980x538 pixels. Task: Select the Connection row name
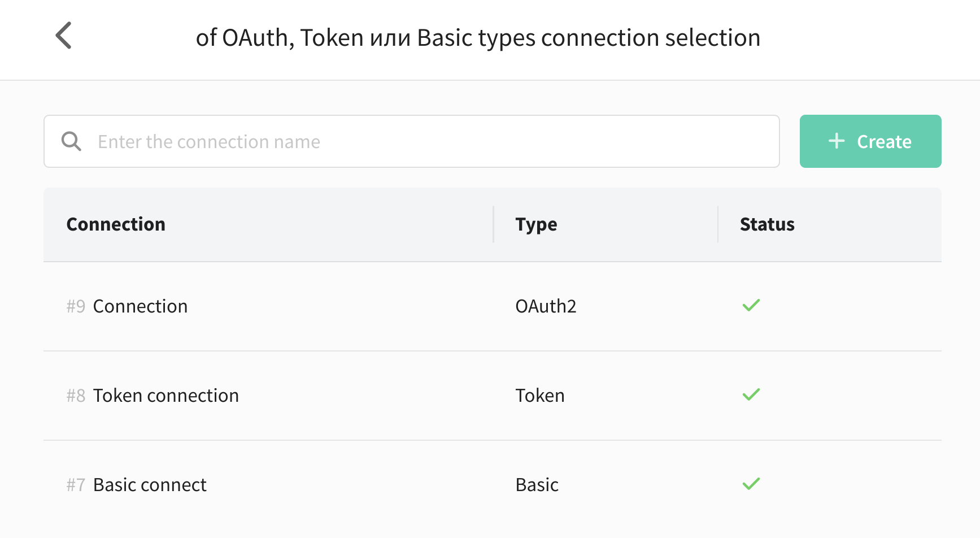coord(140,306)
